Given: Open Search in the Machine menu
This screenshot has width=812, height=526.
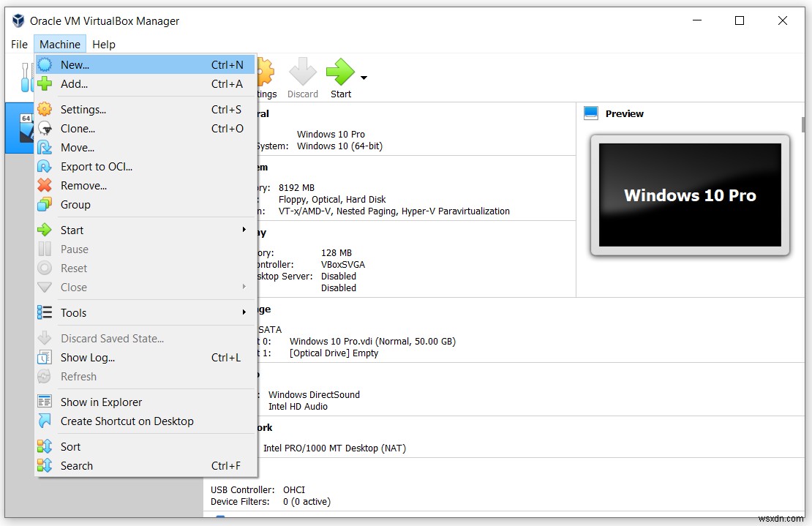Looking at the screenshot, I should point(77,465).
